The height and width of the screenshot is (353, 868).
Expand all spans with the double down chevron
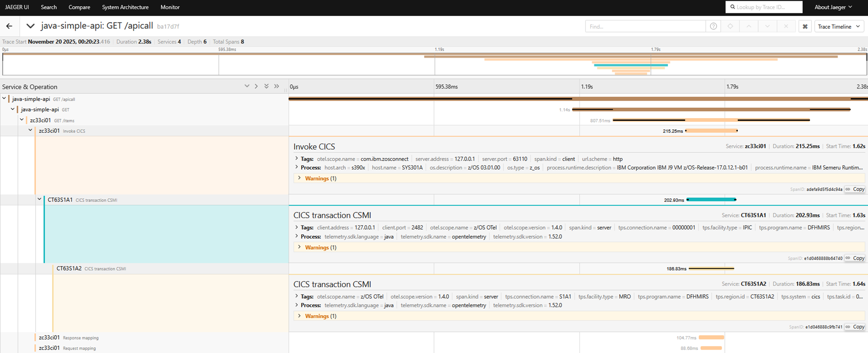coord(266,86)
